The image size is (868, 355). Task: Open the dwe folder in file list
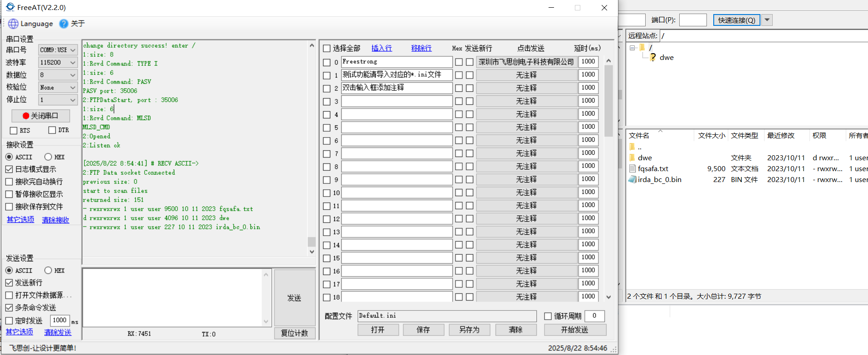point(644,158)
